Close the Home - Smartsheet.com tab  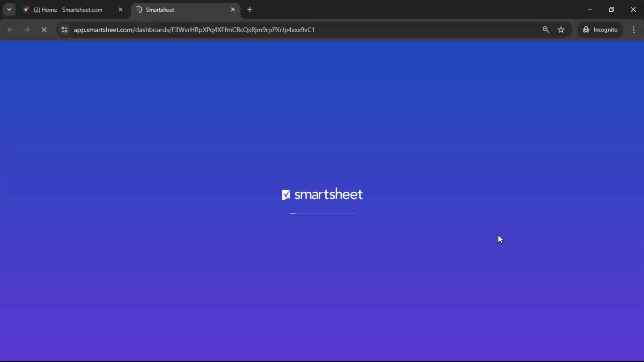tap(121, 9)
